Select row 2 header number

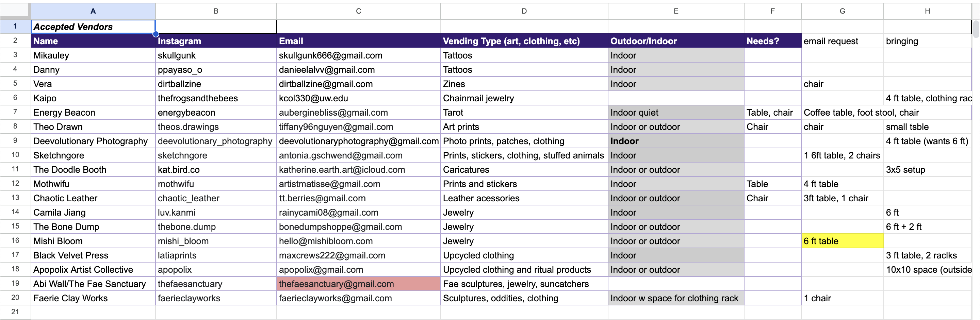pos(15,41)
